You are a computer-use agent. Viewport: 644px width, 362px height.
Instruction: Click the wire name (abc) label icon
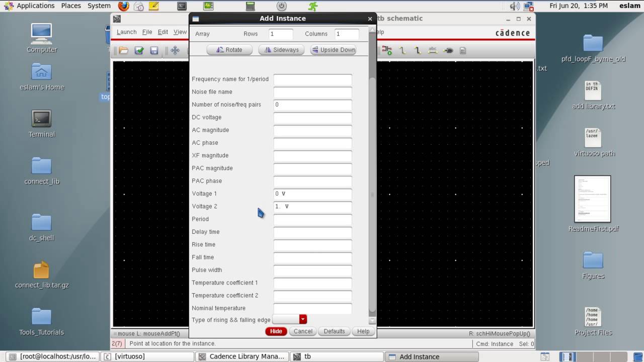[433, 50]
